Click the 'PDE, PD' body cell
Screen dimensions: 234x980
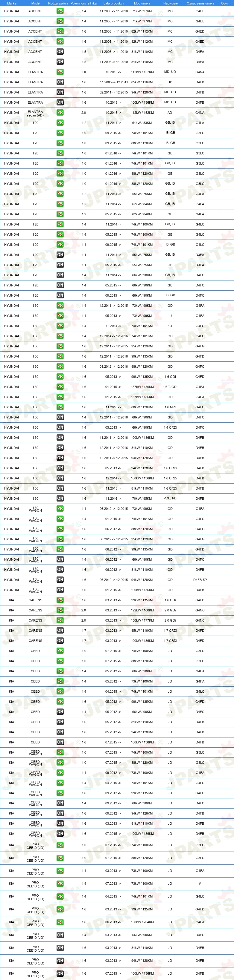(170, 499)
